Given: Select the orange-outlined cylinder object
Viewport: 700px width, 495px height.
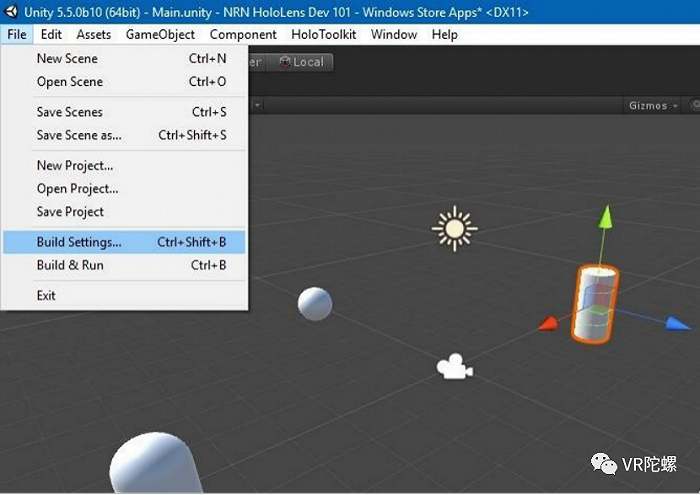Looking at the screenshot, I should tap(594, 304).
